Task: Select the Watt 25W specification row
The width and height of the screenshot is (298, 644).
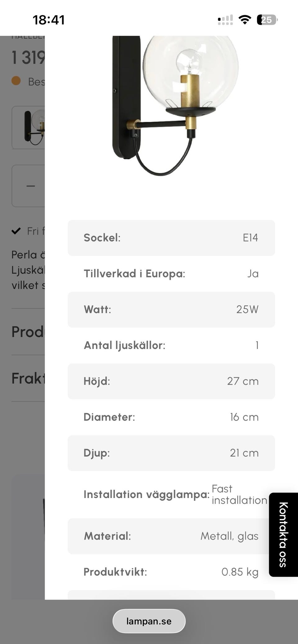Action: click(171, 309)
